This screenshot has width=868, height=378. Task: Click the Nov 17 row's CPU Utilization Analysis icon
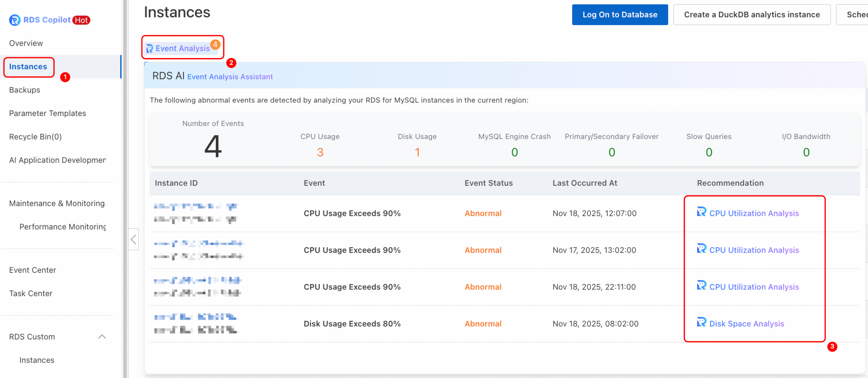tap(701, 249)
